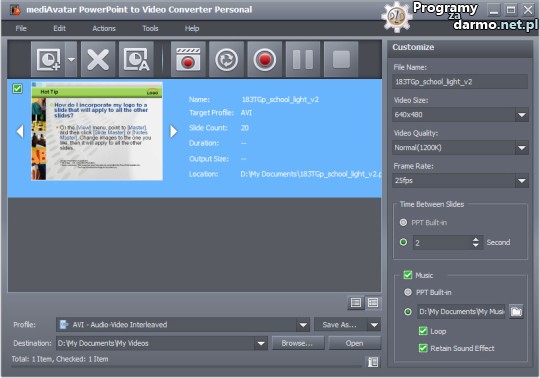This screenshot has height=378, width=540.
Task: Click the Save As... button
Action: (x=340, y=325)
